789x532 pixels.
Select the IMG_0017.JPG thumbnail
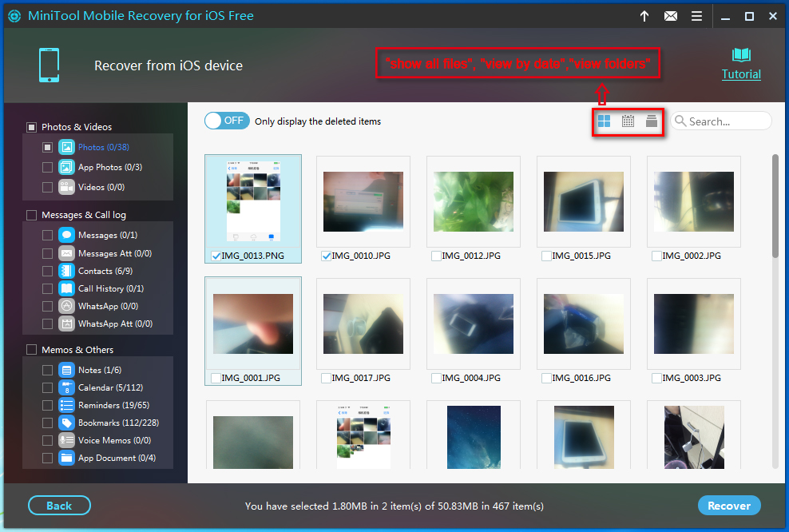tap(363, 324)
